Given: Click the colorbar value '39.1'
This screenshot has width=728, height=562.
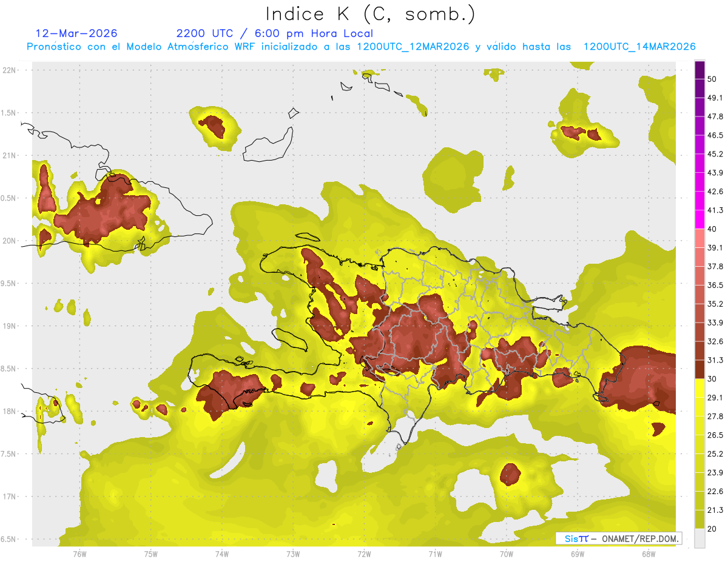Looking at the screenshot, I should (715, 248).
